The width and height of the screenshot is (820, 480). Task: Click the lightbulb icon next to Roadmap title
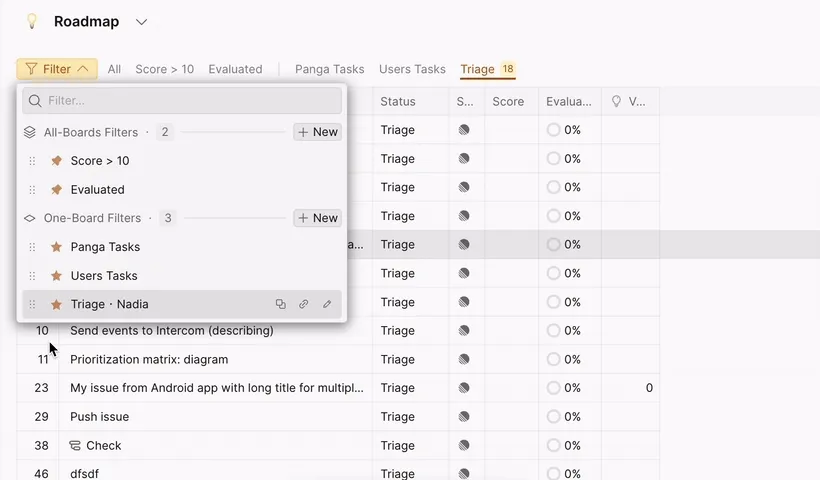click(x=32, y=21)
